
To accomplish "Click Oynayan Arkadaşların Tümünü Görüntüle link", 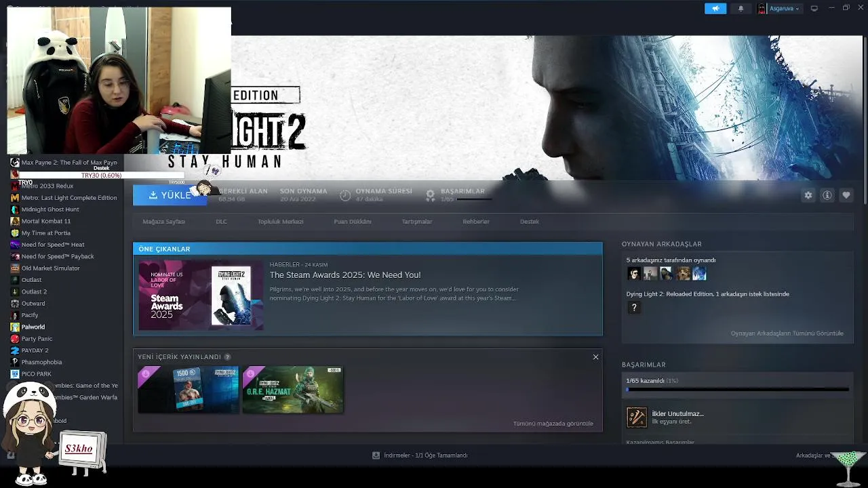I will click(787, 333).
